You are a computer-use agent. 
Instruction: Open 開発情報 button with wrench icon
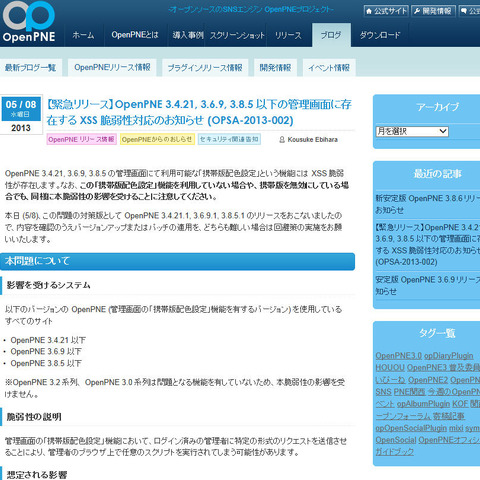433,11
